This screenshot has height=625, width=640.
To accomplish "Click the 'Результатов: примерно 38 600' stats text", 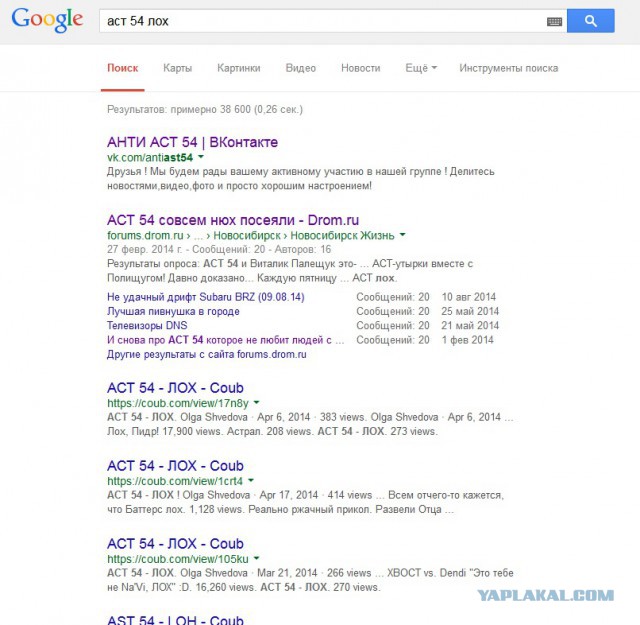I will point(205,109).
